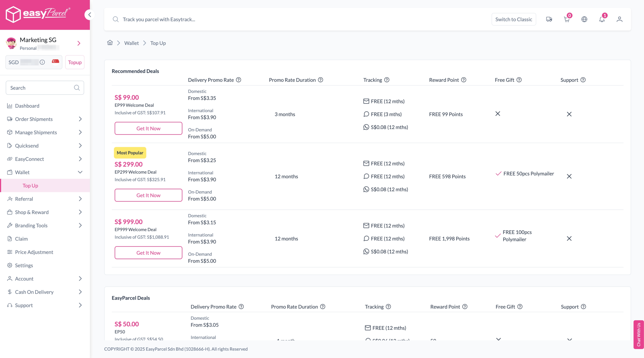Click the user profile icon
Viewport: 644px width, 358px height.
tap(619, 19)
